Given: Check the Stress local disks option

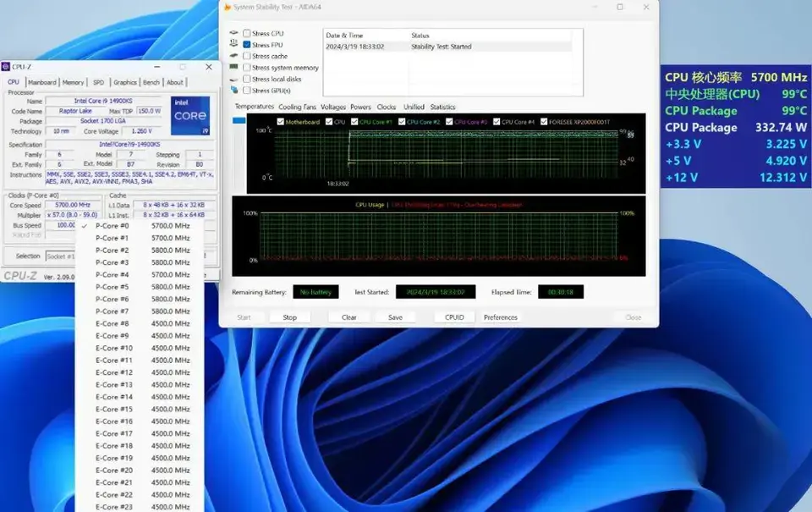Looking at the screenshot, I should [247, 79].
